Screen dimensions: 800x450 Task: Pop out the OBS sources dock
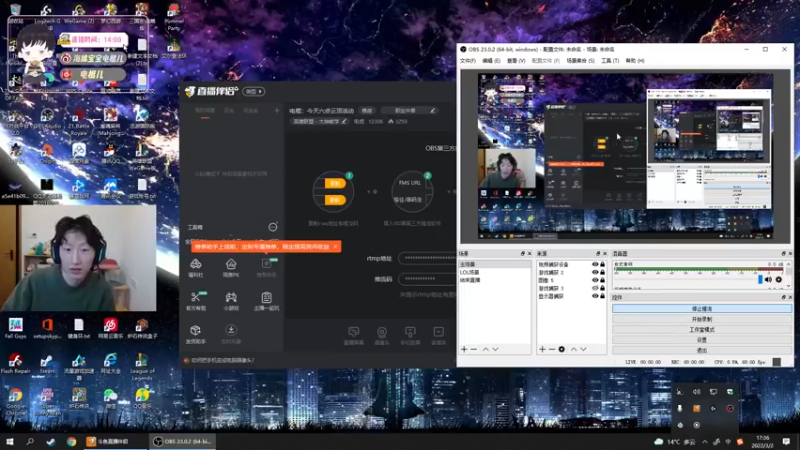pyautogui.click(x=598, y=254)
